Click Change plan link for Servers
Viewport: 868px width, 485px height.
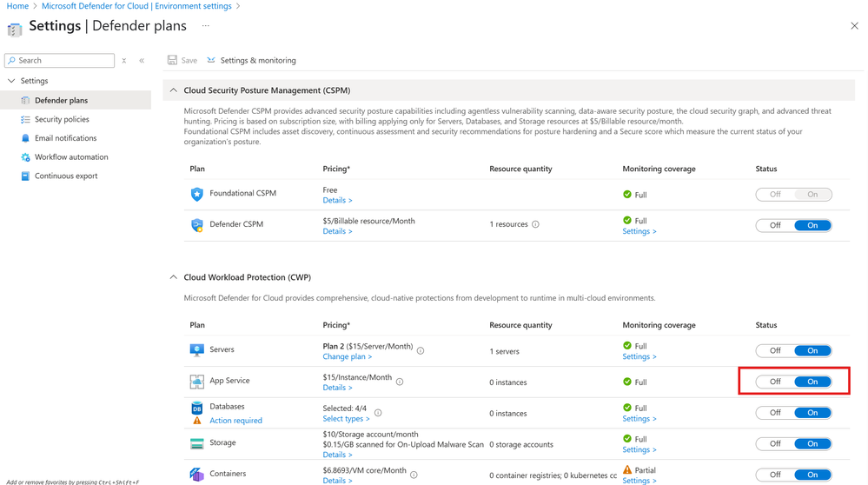click(347, 356)
